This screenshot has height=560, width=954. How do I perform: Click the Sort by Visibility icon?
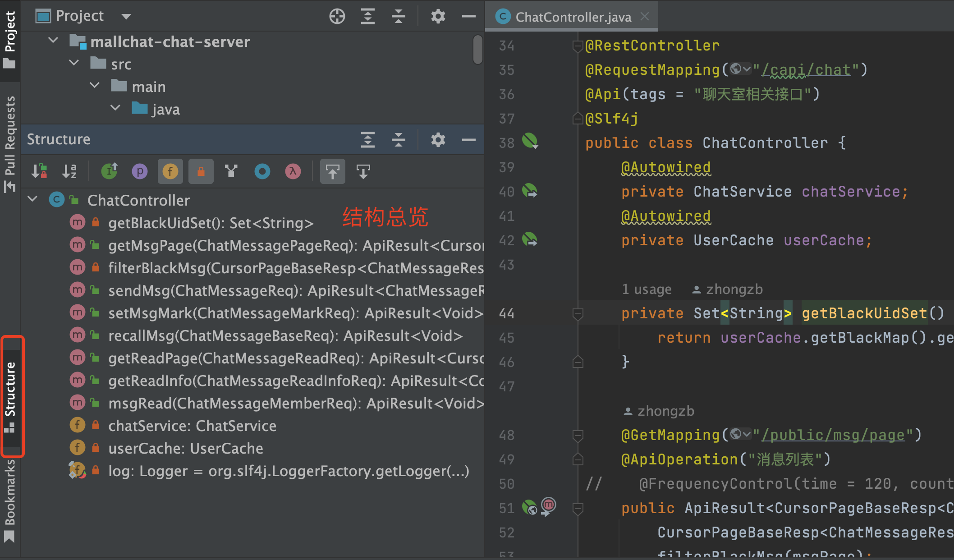click(39, 171)
